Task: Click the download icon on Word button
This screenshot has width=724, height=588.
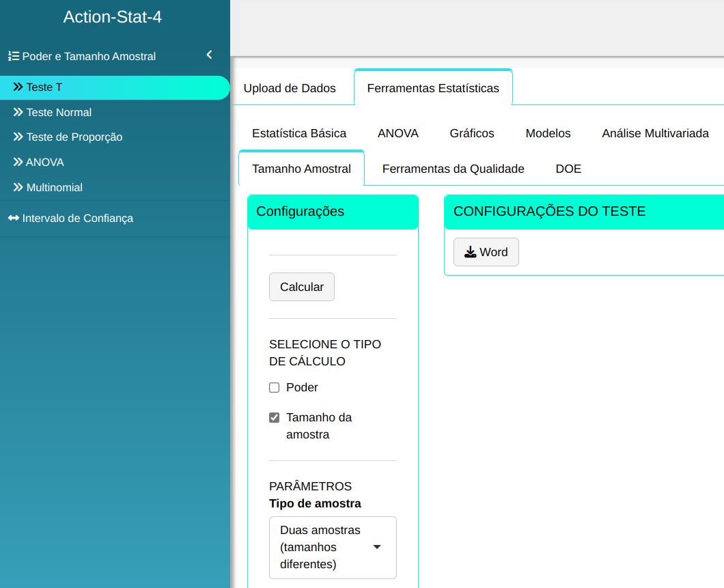Action: [470, 252]
